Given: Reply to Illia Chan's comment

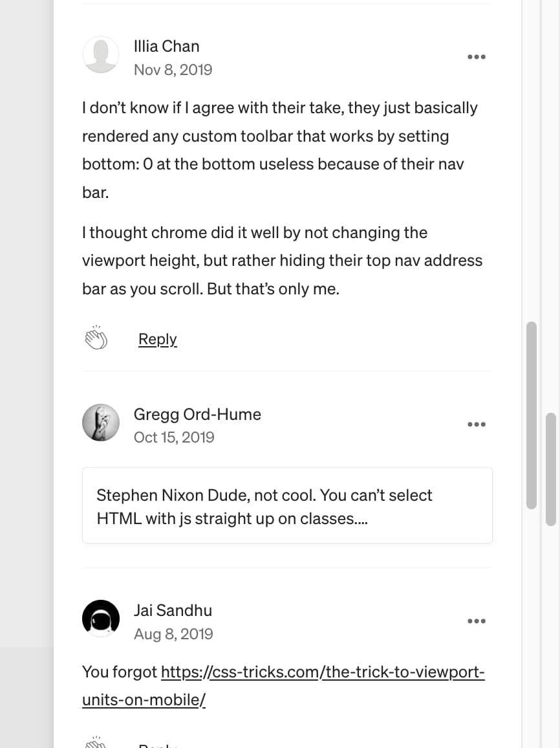Looking at the screenshot, I should [x=157, y=339].
